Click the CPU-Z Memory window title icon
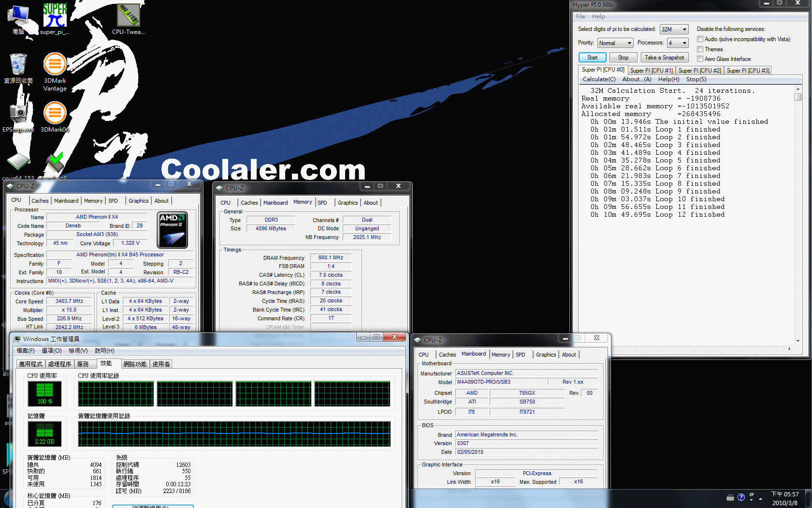 point(219,188)
